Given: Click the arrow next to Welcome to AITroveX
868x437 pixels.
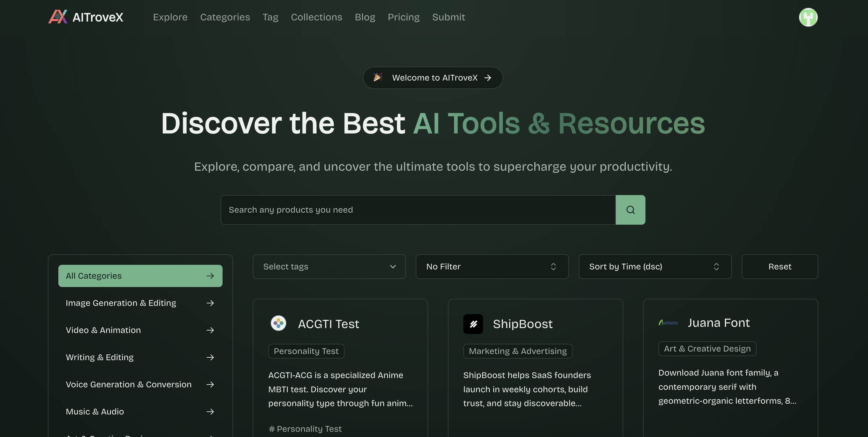Looking at the screenshot, I should click(x=488, y=78).
